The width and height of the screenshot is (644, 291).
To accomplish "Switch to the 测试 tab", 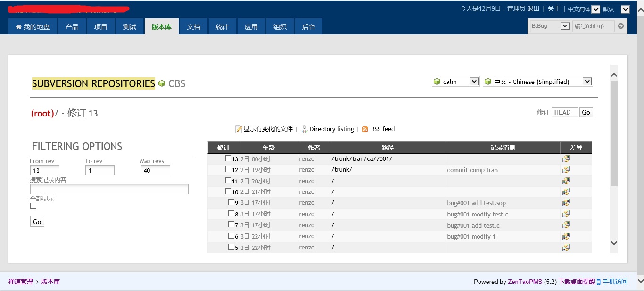I will [x=130, y=27].
